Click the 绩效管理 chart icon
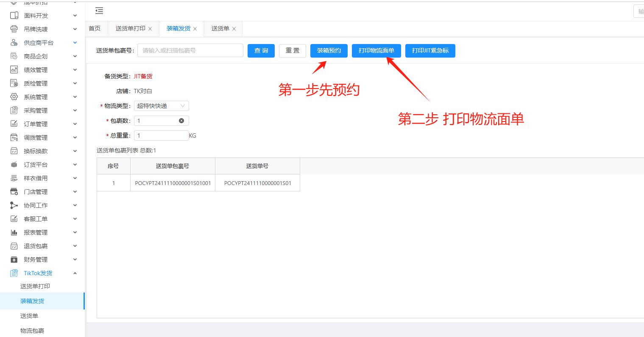Viewport: 644px width, 337px height. [14, 70]
